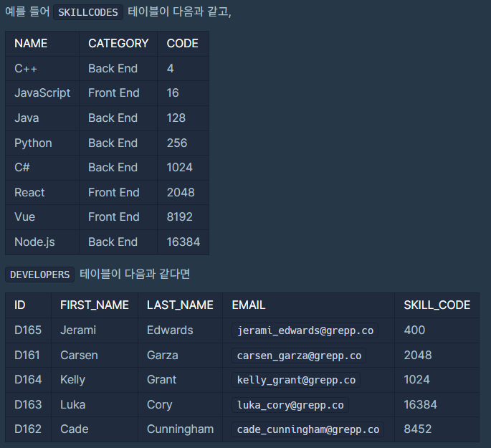Select the CATEGORY column header

118,43
